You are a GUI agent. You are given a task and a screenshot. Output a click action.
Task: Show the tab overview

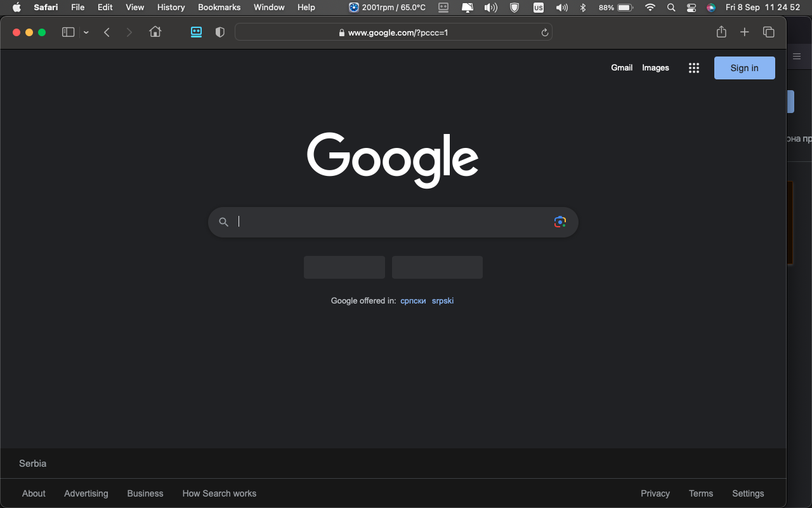tap(769, 32)
